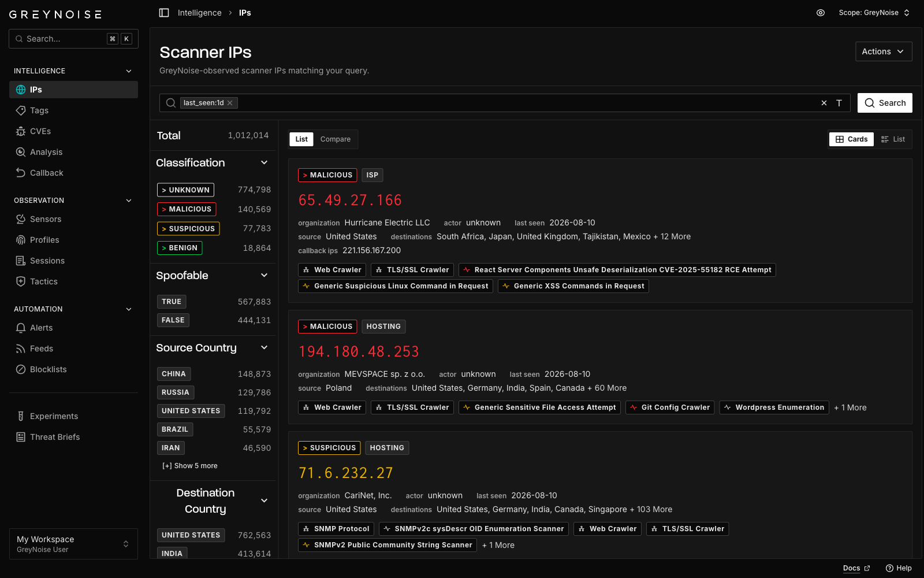This screenshot has width=924, height=578.
Task: Collapse the AUTOMATION sidebar section
Action: coord(129,309)
